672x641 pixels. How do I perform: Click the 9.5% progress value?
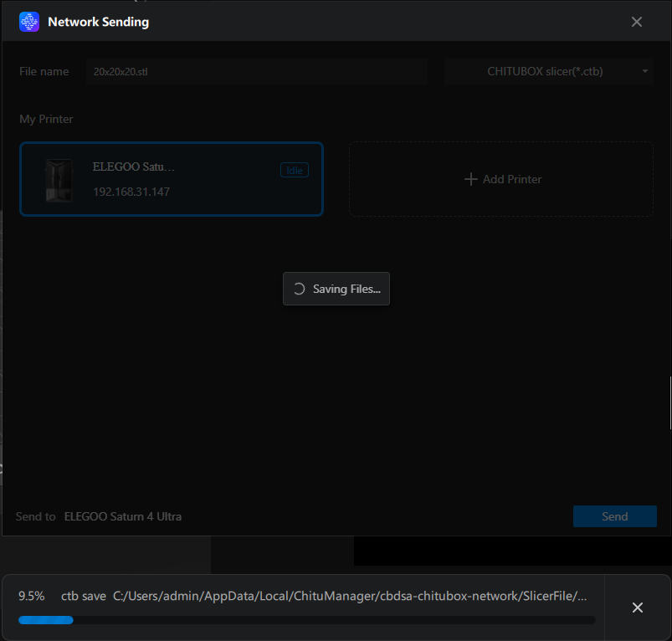(32, 596)
